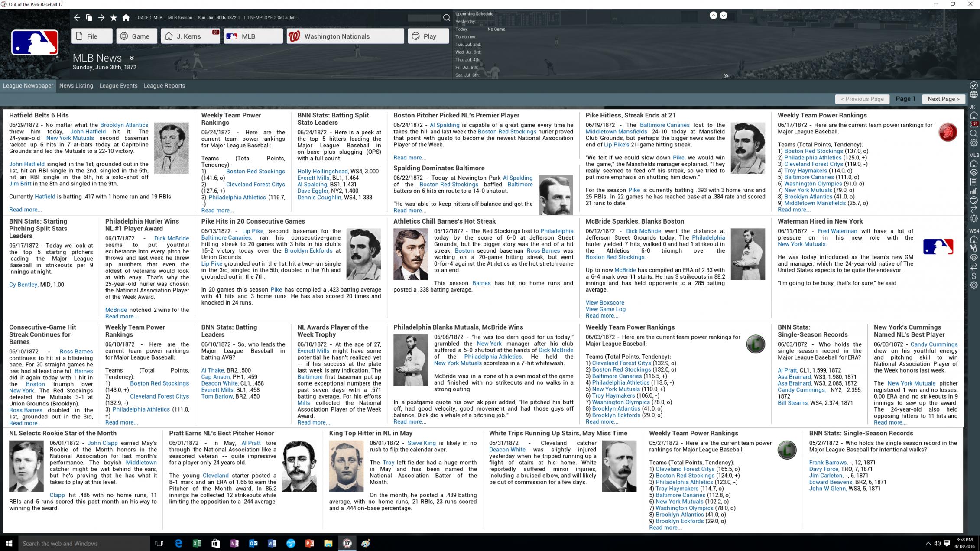Open the Washington Nationals menu
The image size is (980, 551).
[x=345, y=36]
